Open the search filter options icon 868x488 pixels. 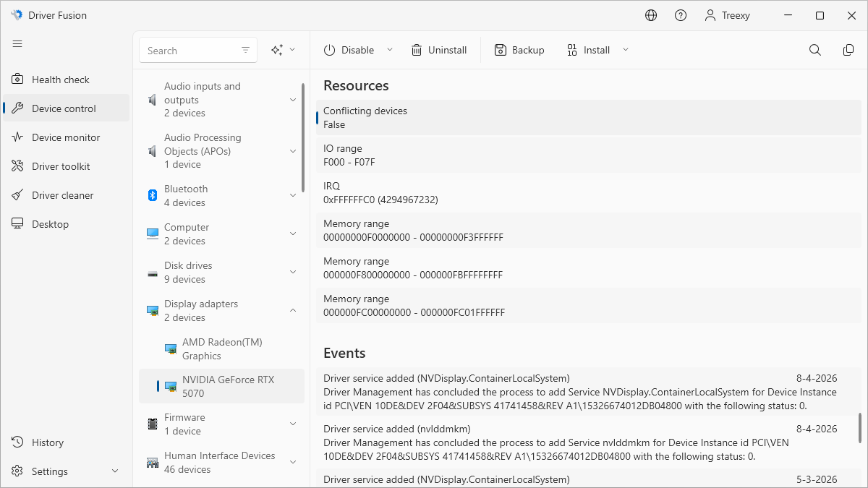coord(246,50)
